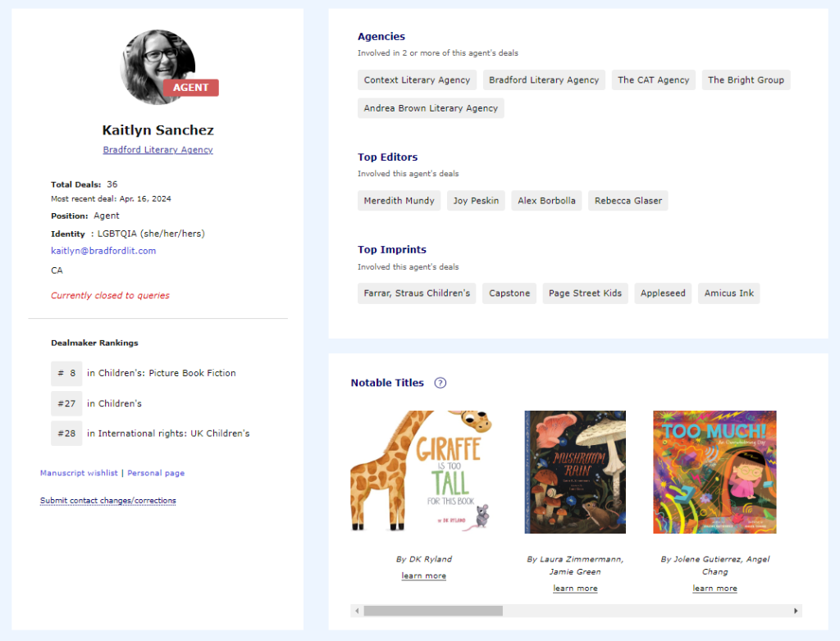Open the Manuscript wishlist link

[79, 473]
